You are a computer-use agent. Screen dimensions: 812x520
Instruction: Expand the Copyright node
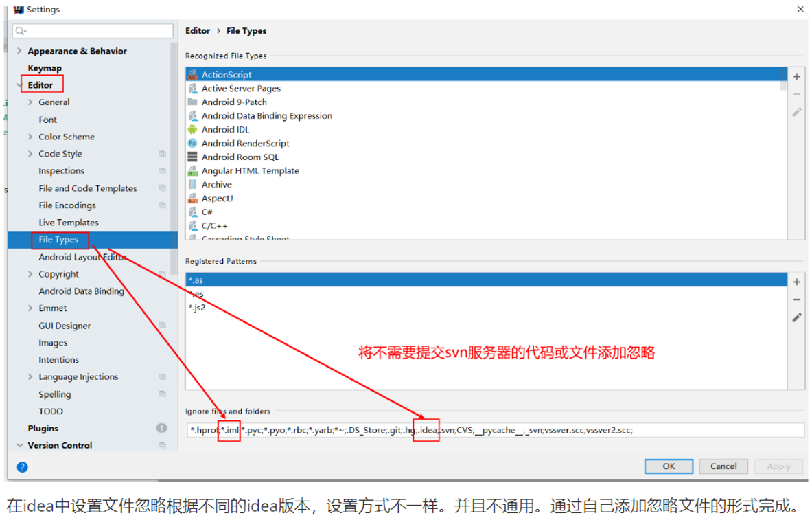click(x=30, y=274)
